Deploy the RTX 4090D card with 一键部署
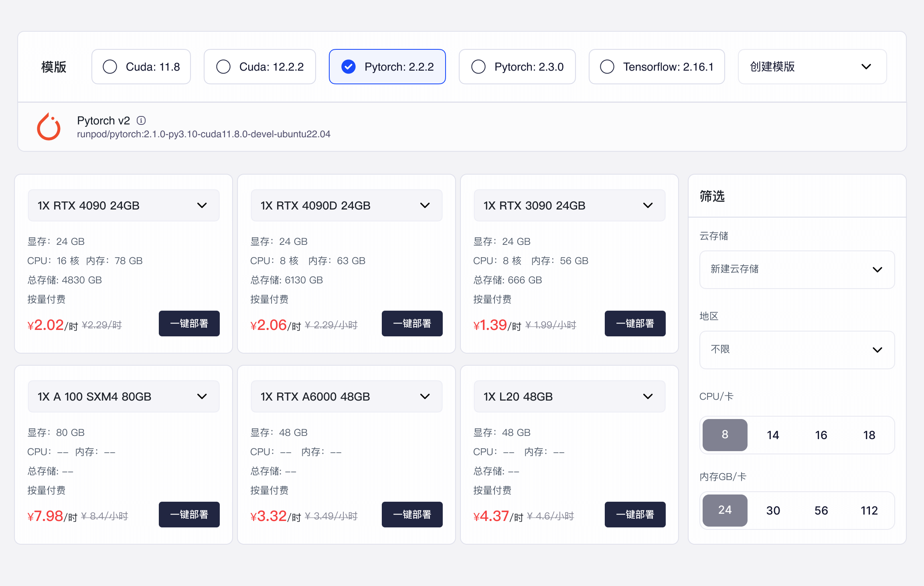 pyautogui.click(x=412, y=324)
